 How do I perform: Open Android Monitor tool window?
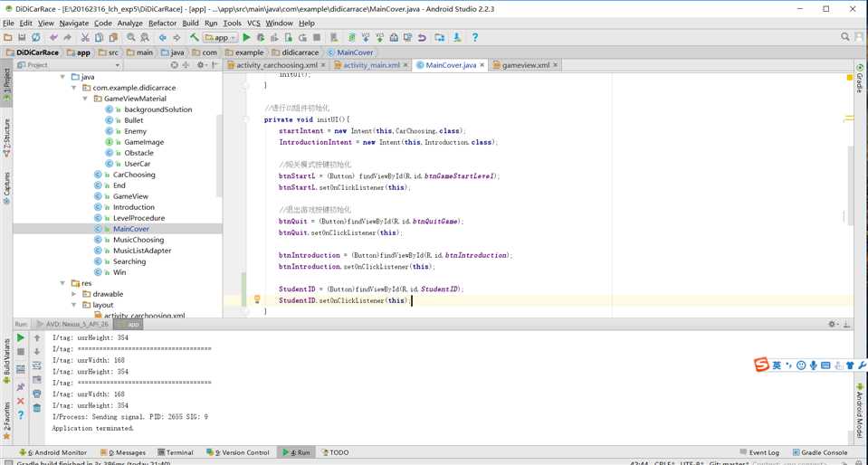(x=52, y=452)
